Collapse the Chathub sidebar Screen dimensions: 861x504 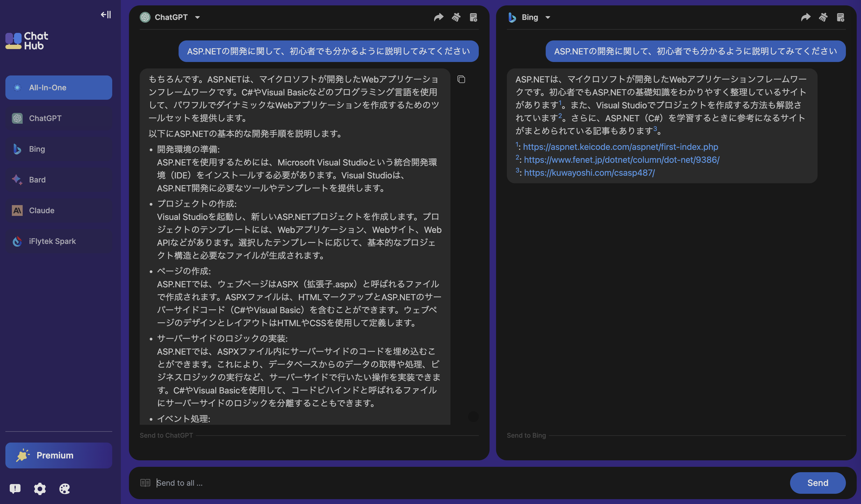(105, 15)
